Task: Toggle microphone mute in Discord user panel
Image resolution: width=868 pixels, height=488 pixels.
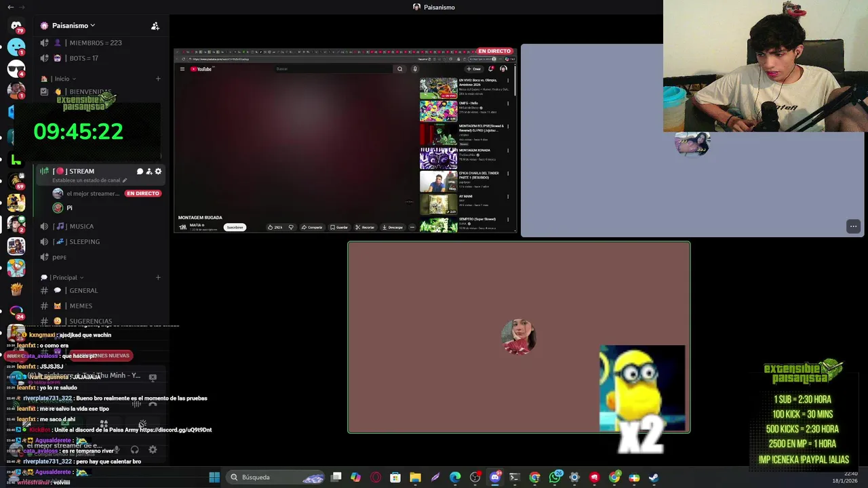Action: pyautogui.click(x=117, y=449)
